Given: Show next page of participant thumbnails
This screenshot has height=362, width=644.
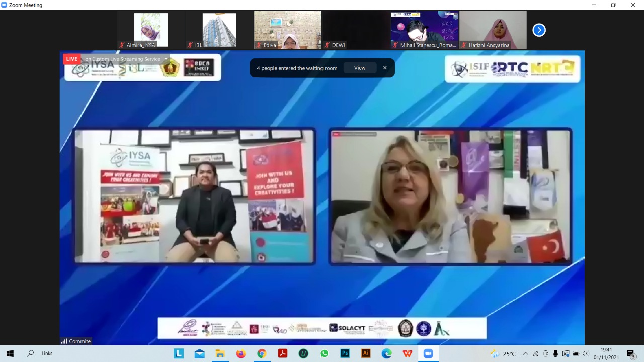Looking at the screenshot, I should (x=539, y=30).
